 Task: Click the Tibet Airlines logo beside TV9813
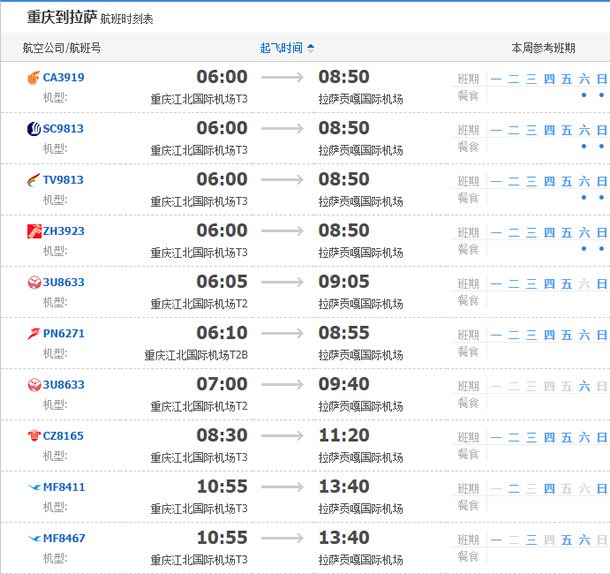pos(34,180)
